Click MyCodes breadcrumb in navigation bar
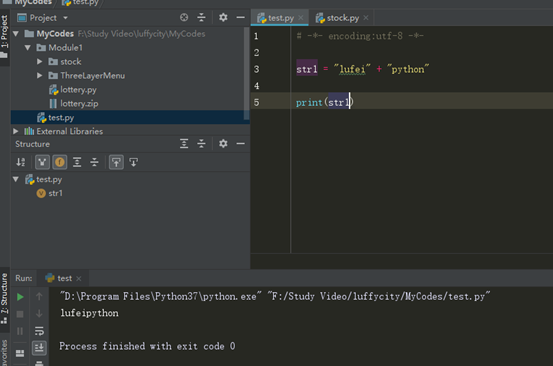Viewport: 553px width, 366px height. [x=33, y=2]
